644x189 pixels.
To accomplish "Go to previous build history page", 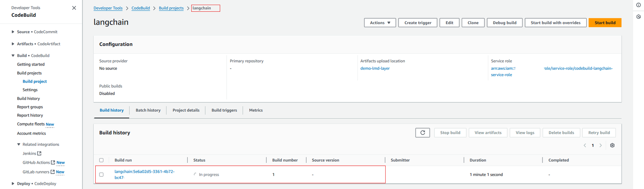I will (x=585, y=145).
